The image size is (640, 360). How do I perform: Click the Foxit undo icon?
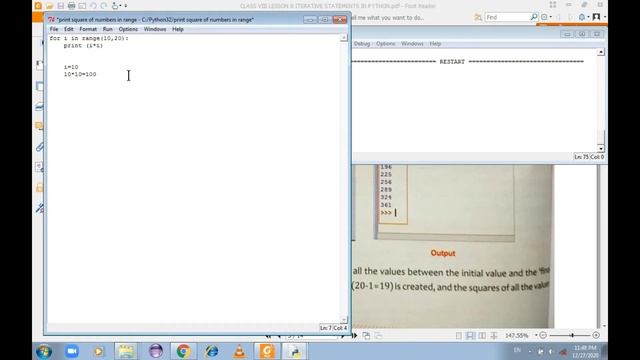click(93, 6)
